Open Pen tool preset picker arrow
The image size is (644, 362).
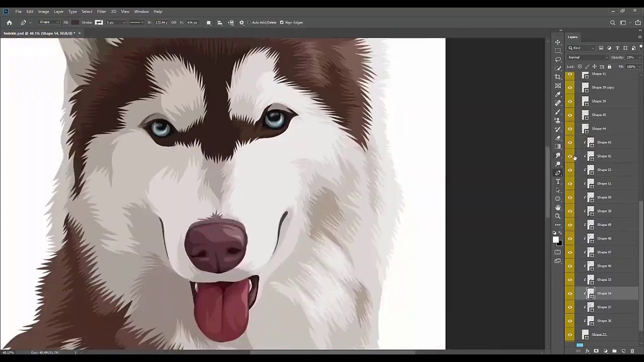[x=30, y=23]
